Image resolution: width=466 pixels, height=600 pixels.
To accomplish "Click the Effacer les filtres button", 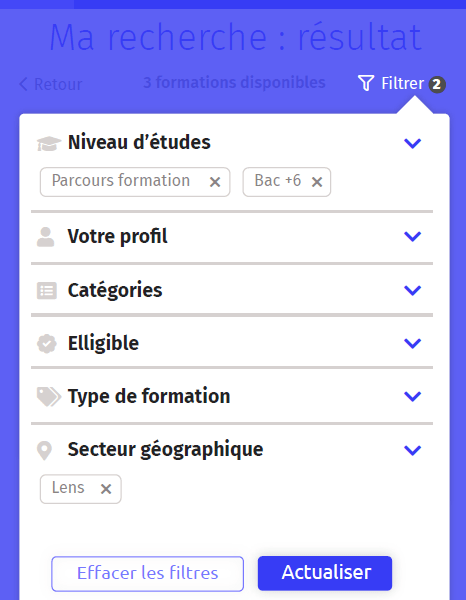I will coord(147,574).
